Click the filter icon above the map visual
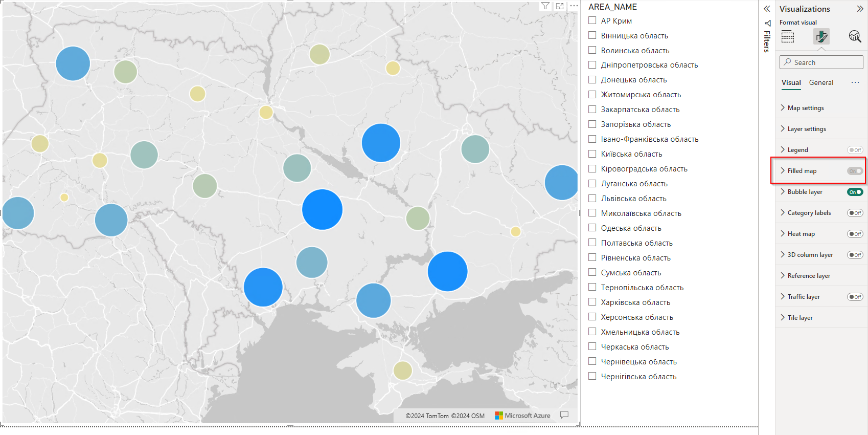Image resolution: width=868 pixels, height=435 pixels. tap(545, 6)
